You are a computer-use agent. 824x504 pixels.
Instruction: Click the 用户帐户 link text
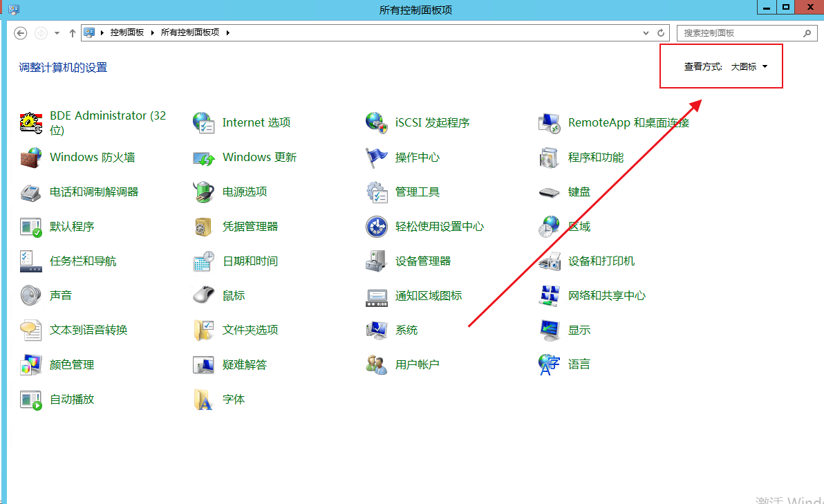click(418, 364)
